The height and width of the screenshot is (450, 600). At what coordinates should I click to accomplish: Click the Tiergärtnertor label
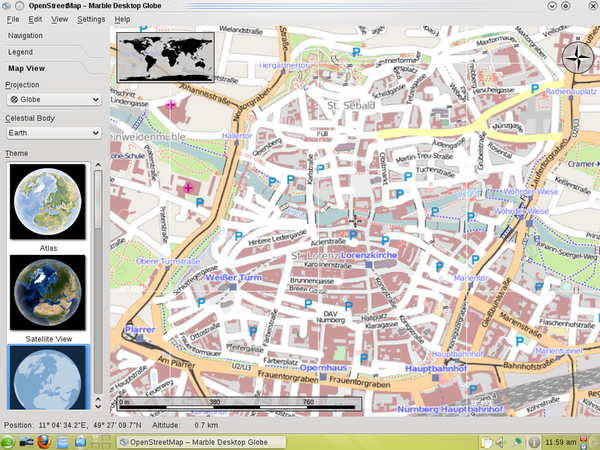284,65
